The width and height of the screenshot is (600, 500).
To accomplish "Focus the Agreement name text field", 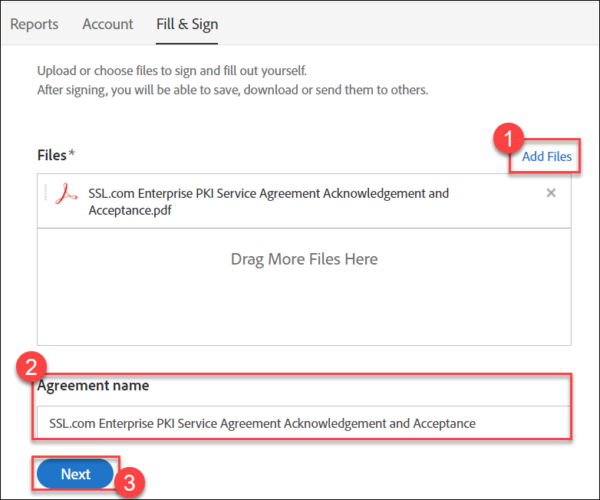I will click(x=303, y=423).
